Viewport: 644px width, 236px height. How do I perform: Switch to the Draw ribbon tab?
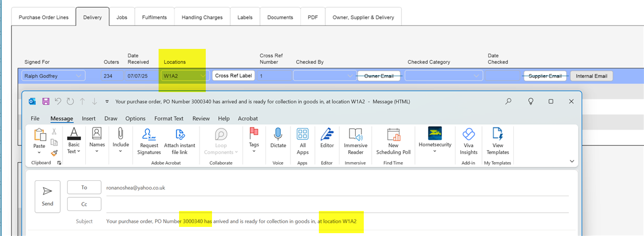point(111,118)
